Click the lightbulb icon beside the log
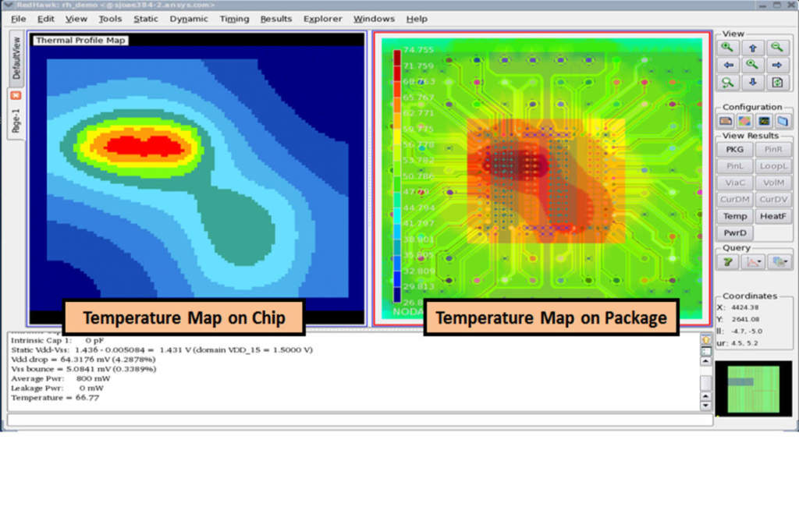The width and height of the screenshot is (799, 532). point(706,340)
